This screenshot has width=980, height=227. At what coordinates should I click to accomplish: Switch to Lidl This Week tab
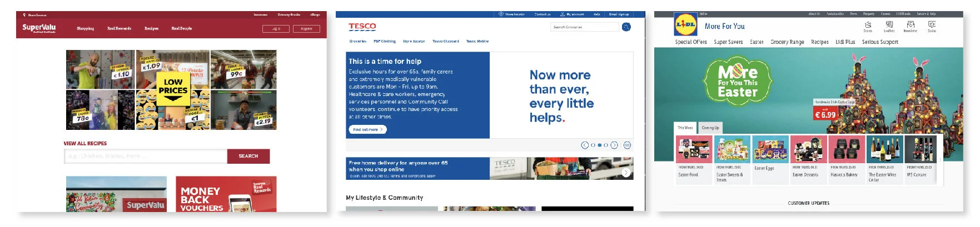(685, 128)
